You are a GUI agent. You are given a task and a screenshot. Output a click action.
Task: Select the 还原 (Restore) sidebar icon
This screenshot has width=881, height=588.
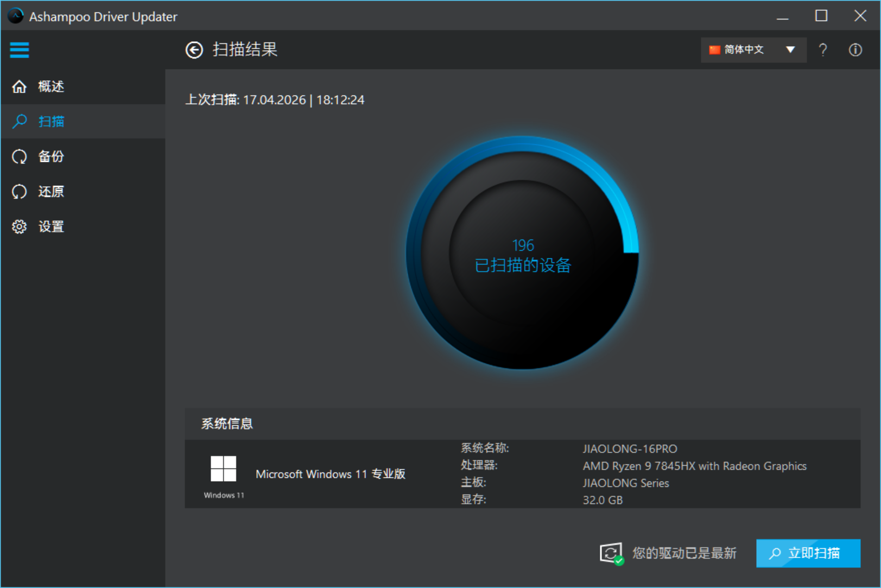[19, 191]
